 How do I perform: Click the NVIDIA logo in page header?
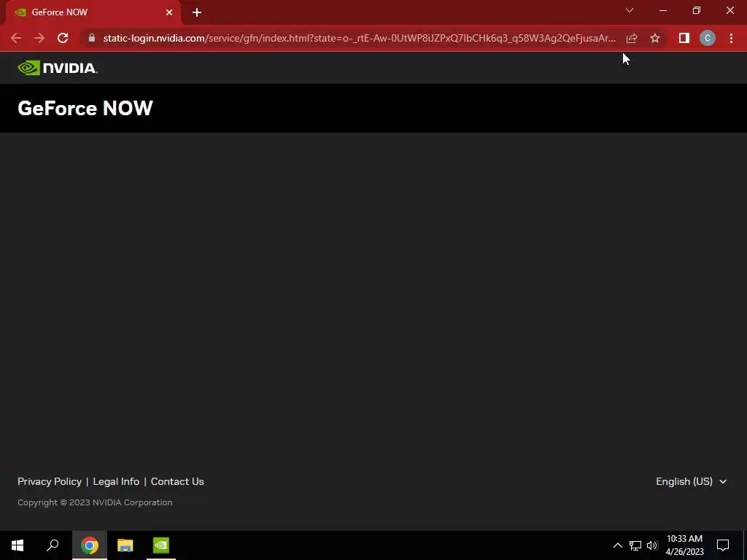[x=58, y=68]
